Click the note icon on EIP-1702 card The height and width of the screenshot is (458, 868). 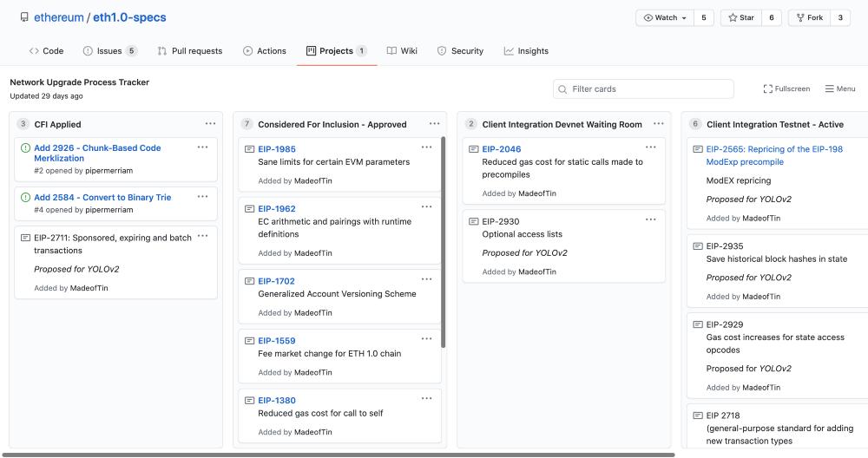click(250, 282)
